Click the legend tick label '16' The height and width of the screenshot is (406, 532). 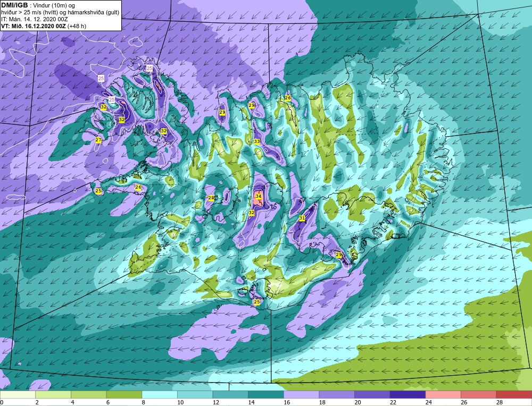[x=287, y=402]
